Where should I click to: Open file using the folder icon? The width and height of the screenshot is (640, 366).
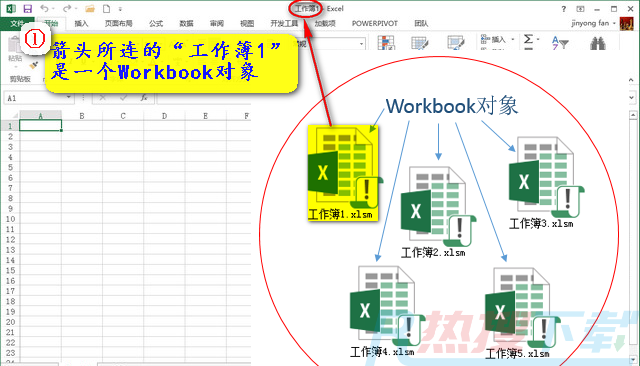click(x=90, y=9)
